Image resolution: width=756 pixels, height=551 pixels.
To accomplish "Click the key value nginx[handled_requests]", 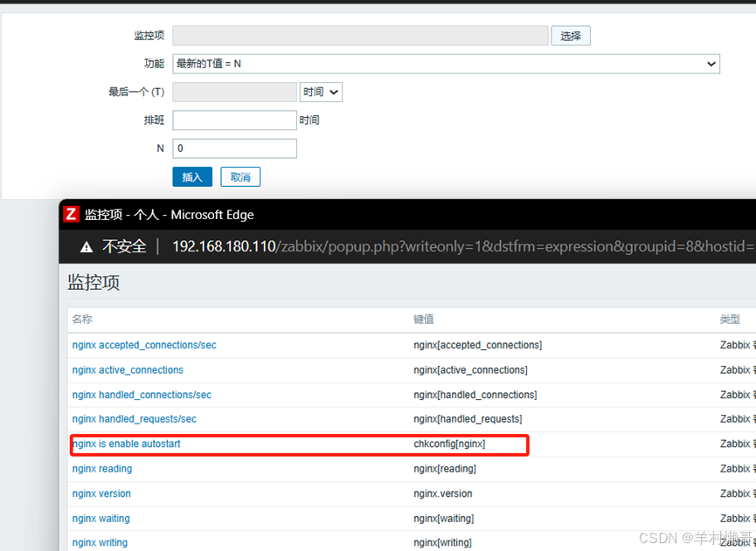I will coord(468,419).
